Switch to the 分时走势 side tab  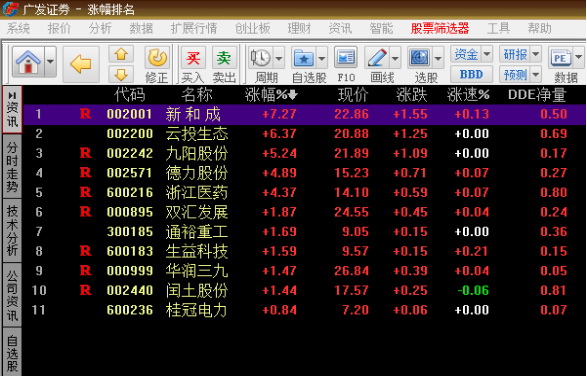(12, 166)
